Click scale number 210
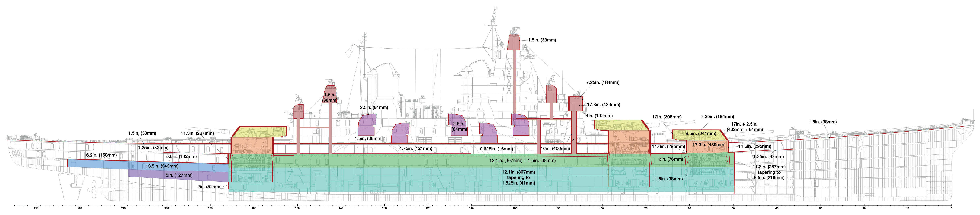This screenshot has height=215, width=980. point(36,208)
